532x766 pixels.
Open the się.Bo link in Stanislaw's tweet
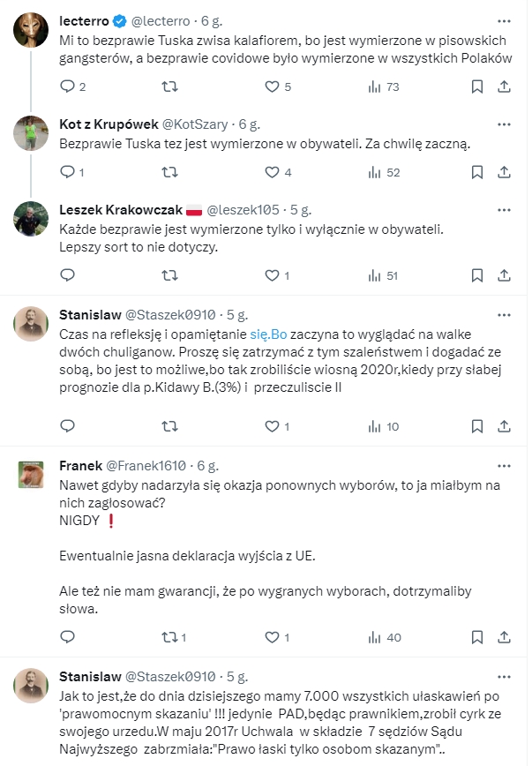(268, 334)
